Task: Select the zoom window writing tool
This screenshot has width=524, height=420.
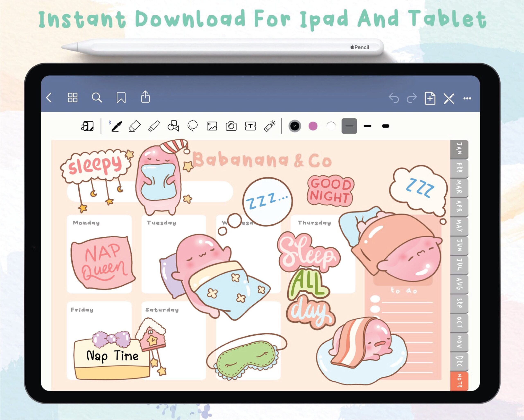Action: coord(87,126)
